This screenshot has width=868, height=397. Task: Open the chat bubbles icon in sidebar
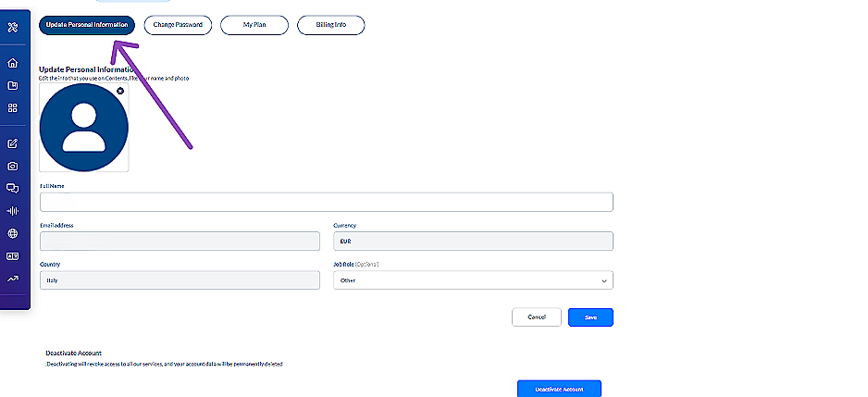coord(13,189)
